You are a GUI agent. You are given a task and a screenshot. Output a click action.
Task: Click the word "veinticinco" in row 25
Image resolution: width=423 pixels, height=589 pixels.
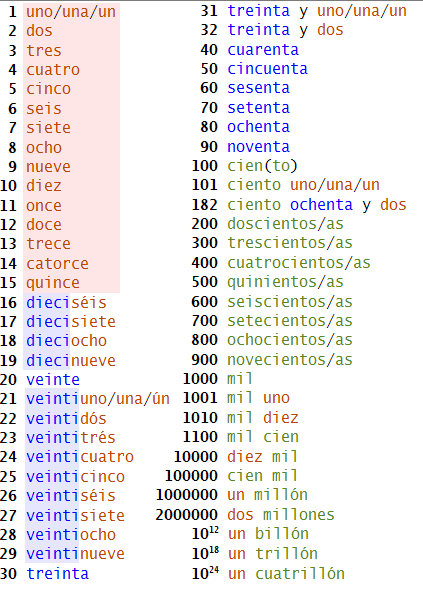point(76,477)
